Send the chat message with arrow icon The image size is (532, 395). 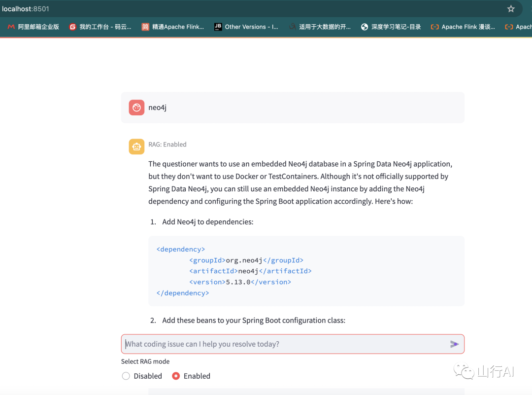click(x=454, y=344)
